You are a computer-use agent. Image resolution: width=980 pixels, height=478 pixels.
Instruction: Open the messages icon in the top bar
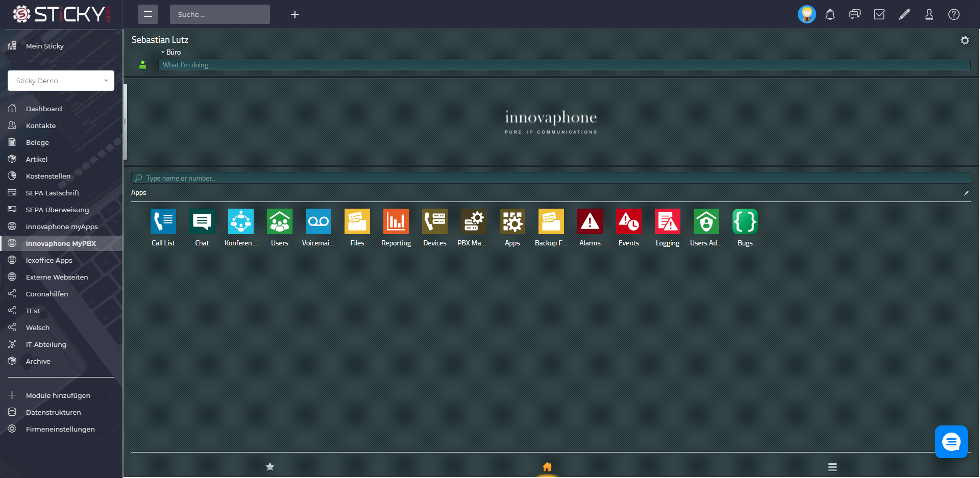[x=855, y=14]
